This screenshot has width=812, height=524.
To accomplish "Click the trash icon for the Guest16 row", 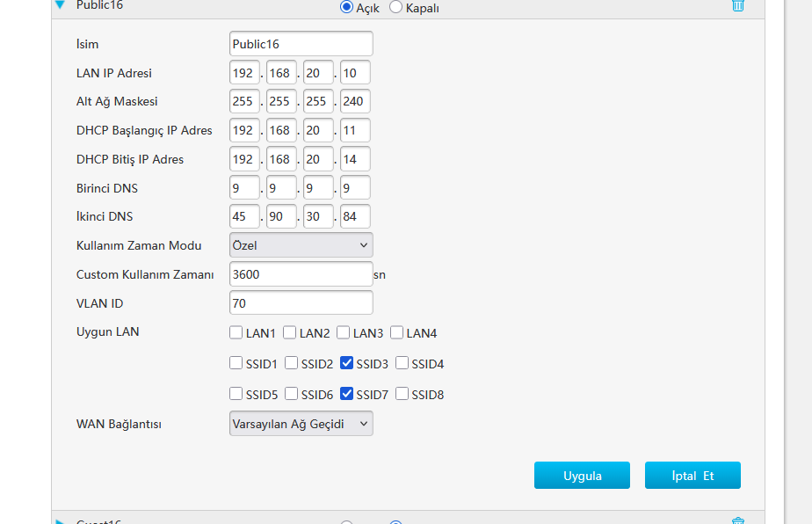I will coord(738,520).
